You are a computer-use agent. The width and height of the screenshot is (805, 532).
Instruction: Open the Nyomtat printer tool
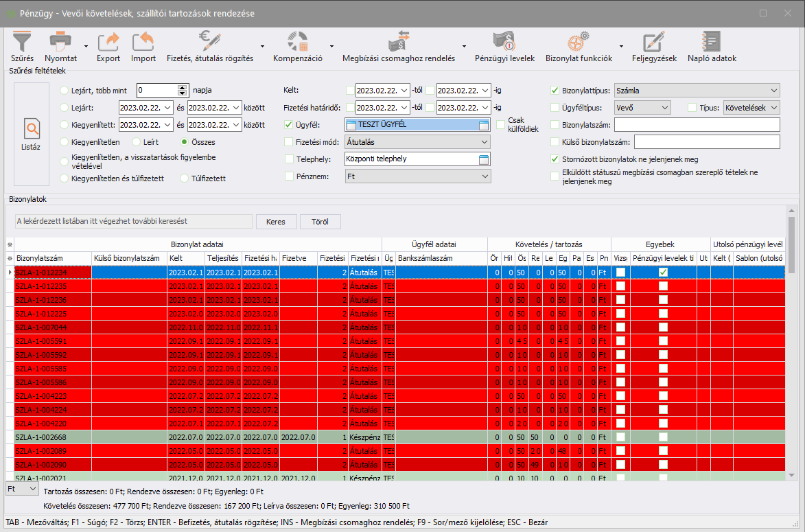(x=60, y=42)
